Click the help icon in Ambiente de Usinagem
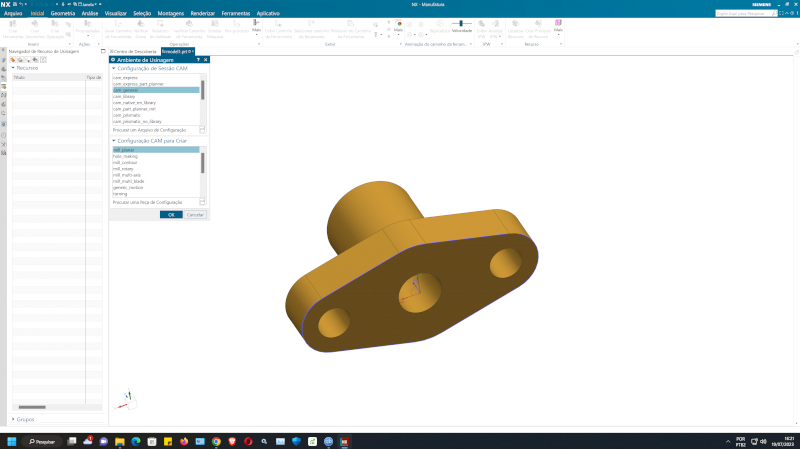The height and width of the screenshot is (449, 800). (198, 60)
